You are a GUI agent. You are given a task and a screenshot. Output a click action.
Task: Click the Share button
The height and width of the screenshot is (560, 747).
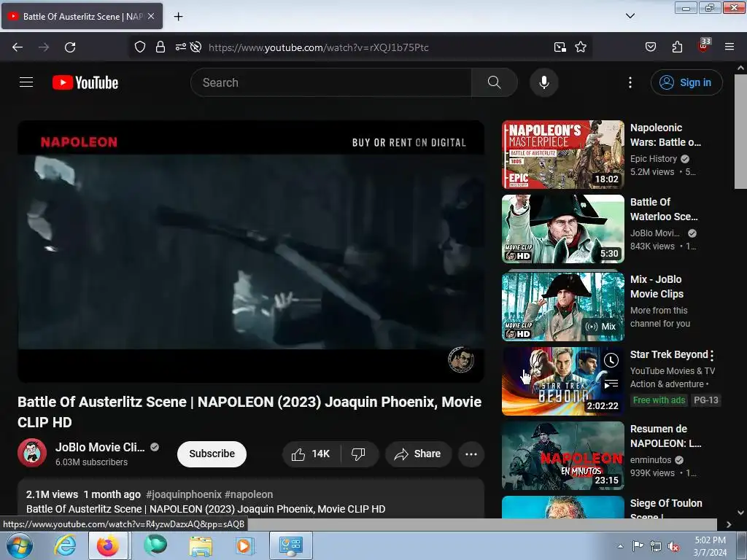[417, 454]
